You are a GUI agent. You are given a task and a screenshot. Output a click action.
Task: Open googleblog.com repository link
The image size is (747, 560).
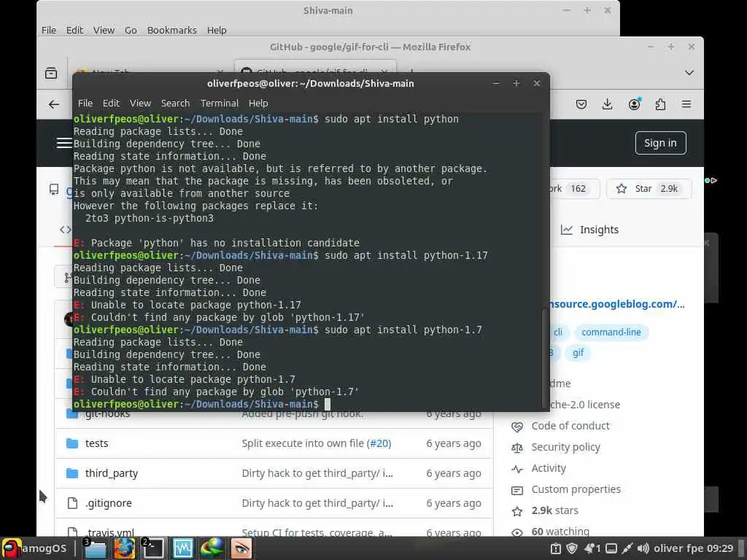(x=617, y=304)
